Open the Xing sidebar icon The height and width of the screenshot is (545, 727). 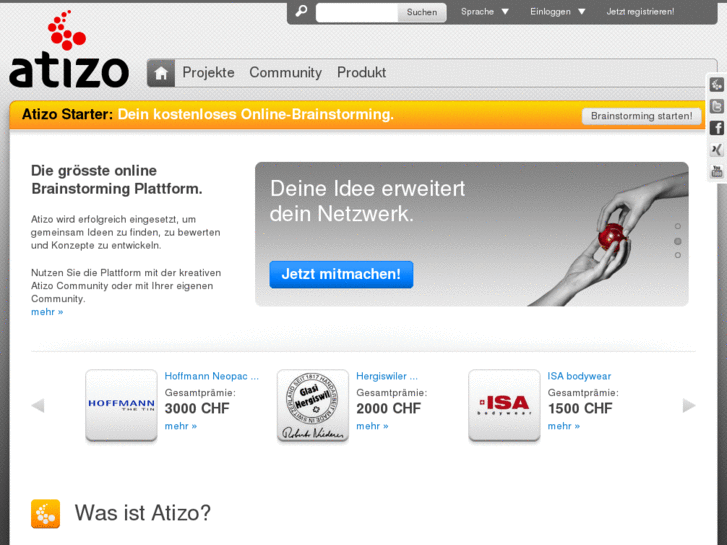tap(717, 149)
